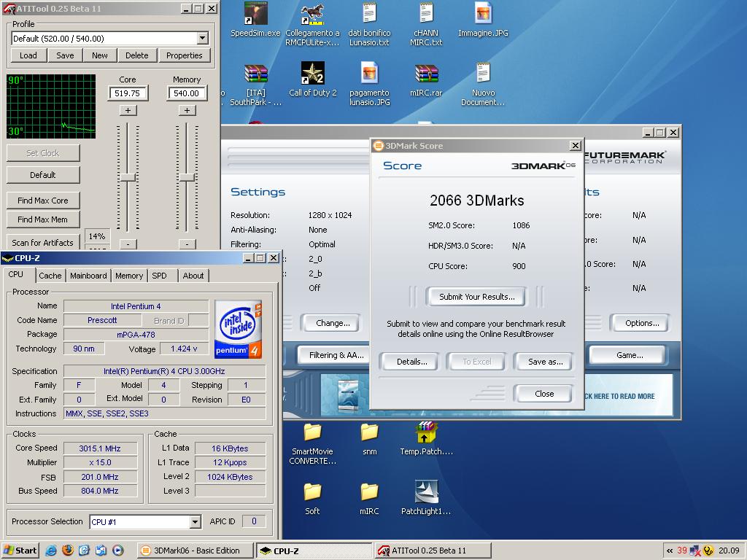747x560 pixels.
Task: Click the Core clock value field
Action: tap(128, 93)
